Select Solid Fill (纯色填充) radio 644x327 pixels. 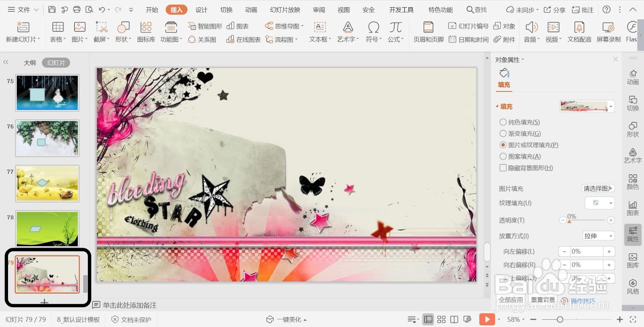503,122
